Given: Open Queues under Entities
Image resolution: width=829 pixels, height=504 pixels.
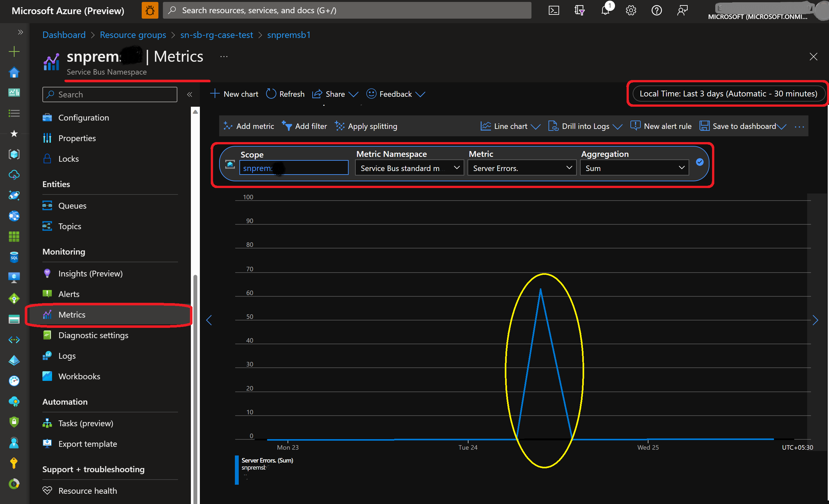Looking at the screenshot, I should coord(72,206).
